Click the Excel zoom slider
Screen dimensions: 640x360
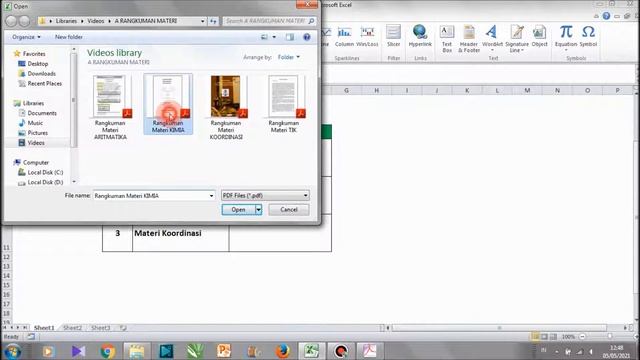(609, 337)
